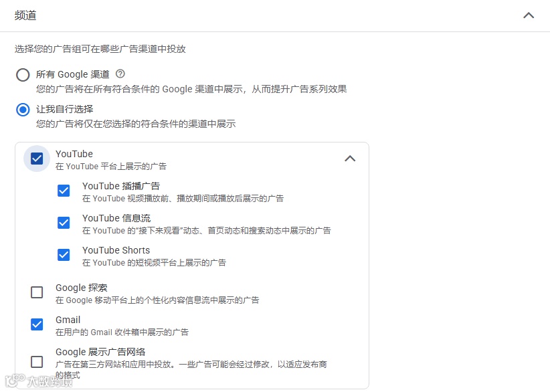Viewport: 550px width, 392px height.
Task: Click description 在 Google 移动平台上的个性化内容信息流中展示的广告
Action: point(157,300)
